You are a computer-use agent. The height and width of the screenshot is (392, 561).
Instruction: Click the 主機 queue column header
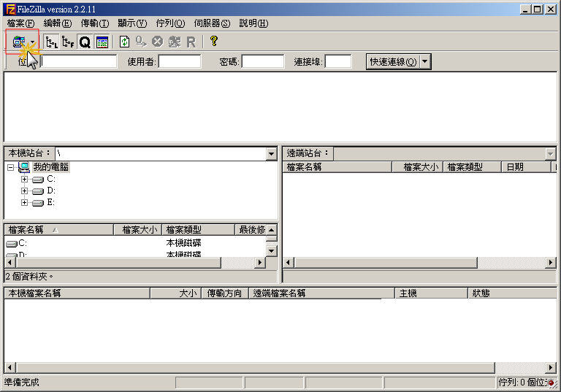coord(432,293)
